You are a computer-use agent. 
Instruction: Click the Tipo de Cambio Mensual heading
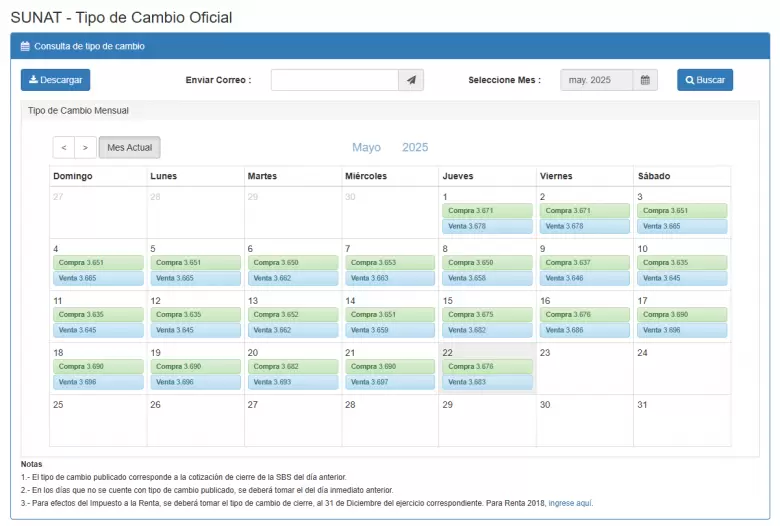(78, 110)
